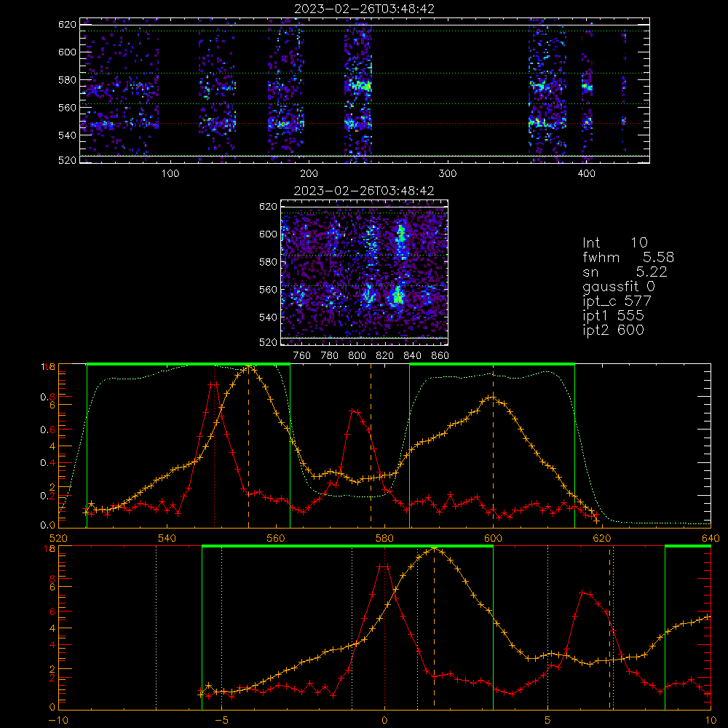Screen dimensions: 728x728
Task: Click x-axis tick label 300 on top spectrogram
Action: (447, 174)
